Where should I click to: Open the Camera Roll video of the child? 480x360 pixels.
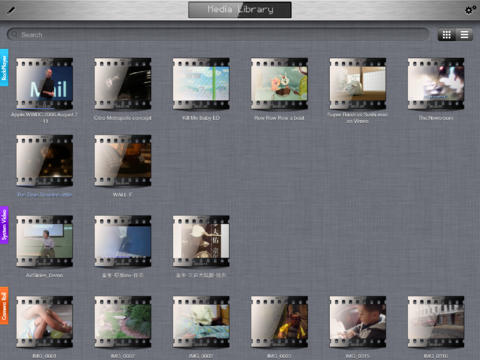tap(358, 322)
